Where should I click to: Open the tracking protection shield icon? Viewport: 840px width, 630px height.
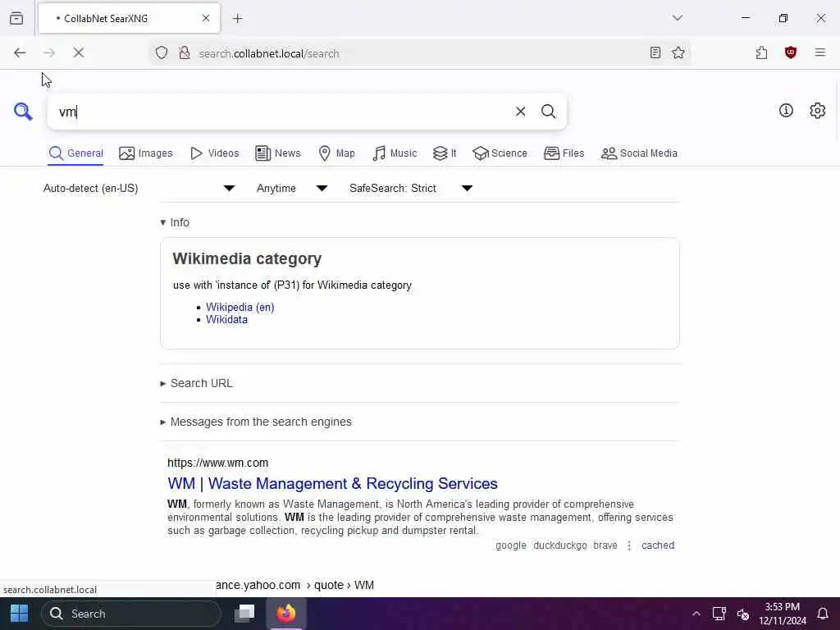point(162,52)
